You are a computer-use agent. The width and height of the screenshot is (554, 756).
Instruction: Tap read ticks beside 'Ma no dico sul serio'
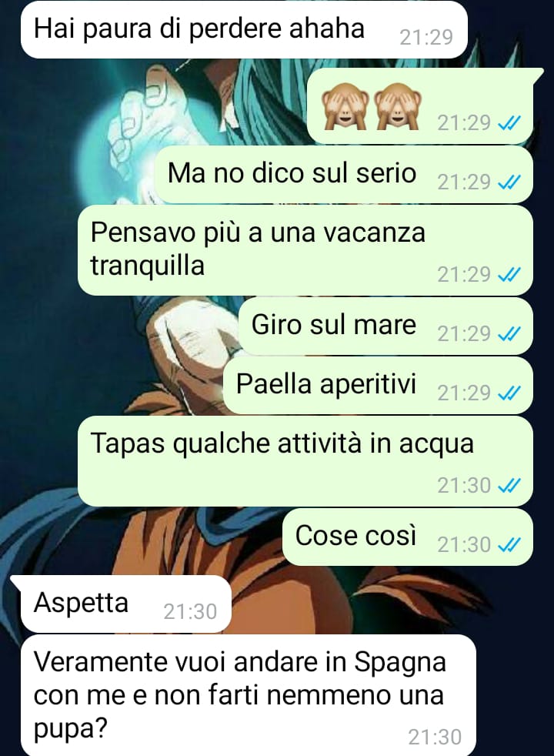point(509,182)
